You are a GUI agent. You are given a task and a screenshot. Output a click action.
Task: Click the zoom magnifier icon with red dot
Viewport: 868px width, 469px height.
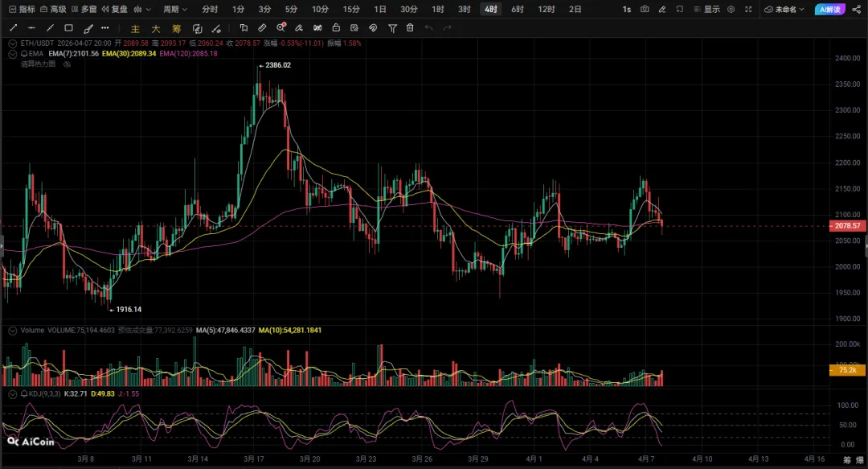click(281, 27)
